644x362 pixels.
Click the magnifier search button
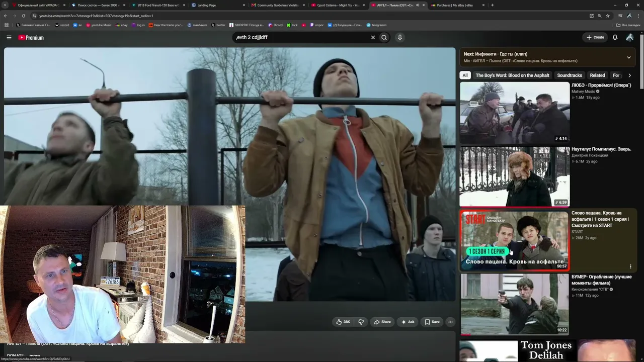pos(384,37)
